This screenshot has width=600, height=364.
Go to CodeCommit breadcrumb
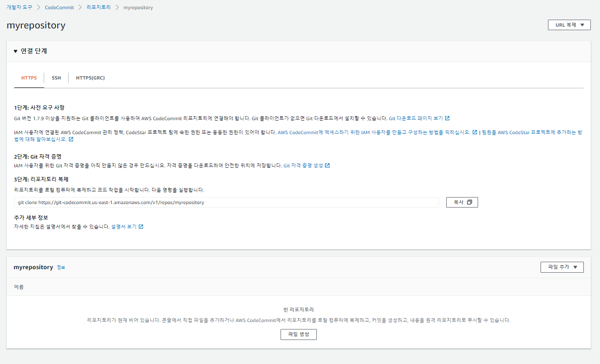pyautogui.click(x=59, y=7)
